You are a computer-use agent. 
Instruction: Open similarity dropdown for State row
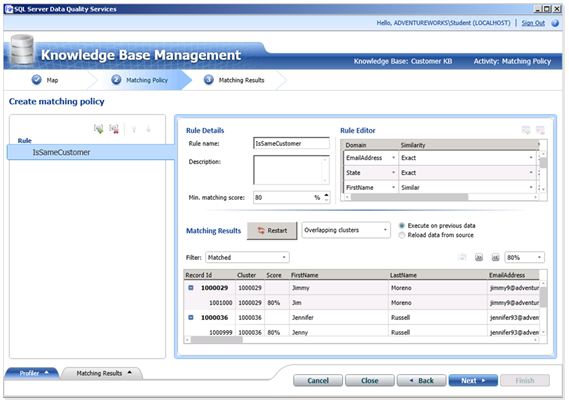[531, 173]
